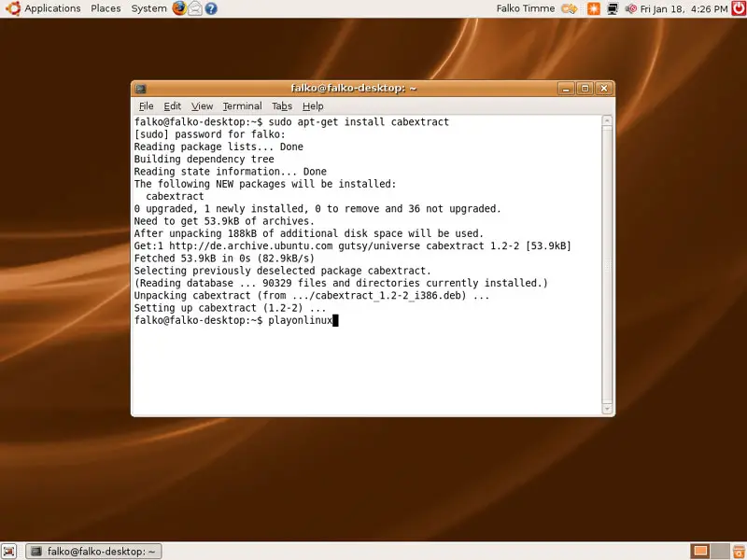Click the terminal scrollbar down arrow
Image resolution: width=747 pixels, height=560 pixels.
607,409
